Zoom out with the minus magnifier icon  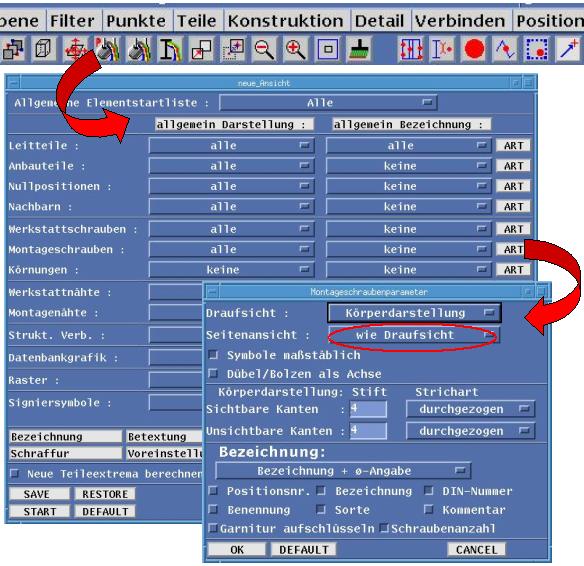point(264,49)
